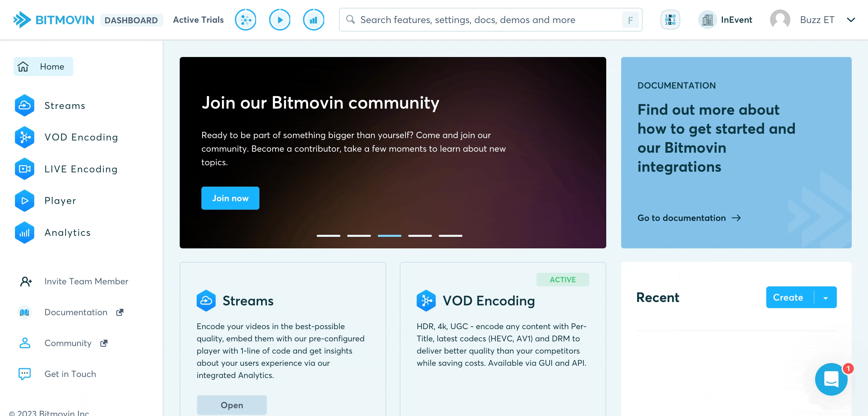Screen dimensions: 868x416
Task: Click Join now button in banner
Action: [230, 198]
